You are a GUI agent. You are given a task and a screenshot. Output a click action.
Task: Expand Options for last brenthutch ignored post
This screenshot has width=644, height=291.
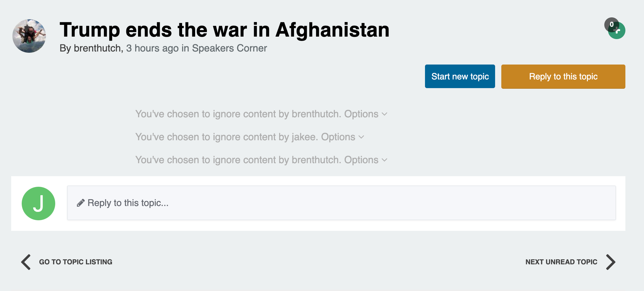[x=366, y=160]
